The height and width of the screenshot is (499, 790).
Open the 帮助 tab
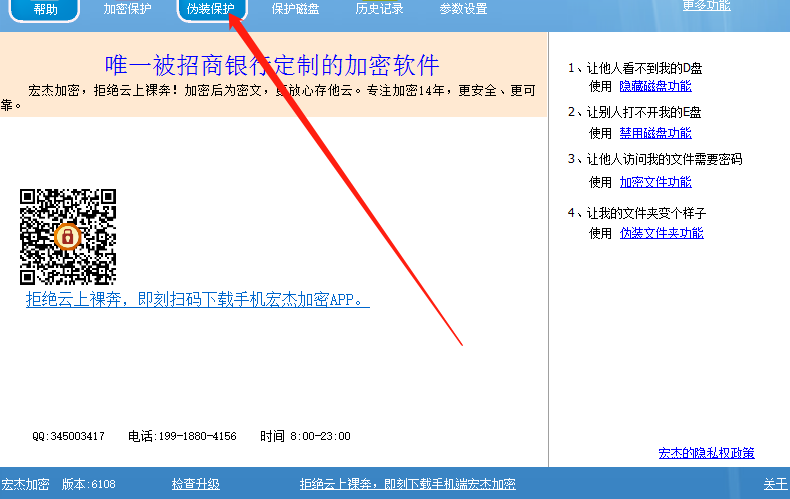click(45, 9)
